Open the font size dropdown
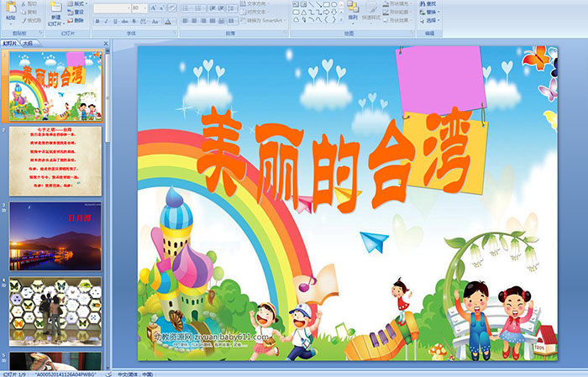 click(x=144, y=8)
